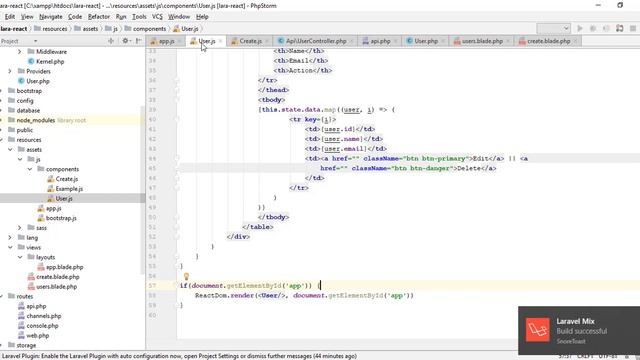Open bootstrap.js in the project tree

coord(57,218)
